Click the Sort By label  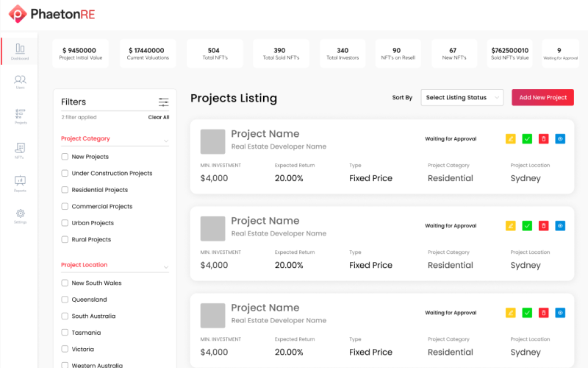[x=402, y=98]
